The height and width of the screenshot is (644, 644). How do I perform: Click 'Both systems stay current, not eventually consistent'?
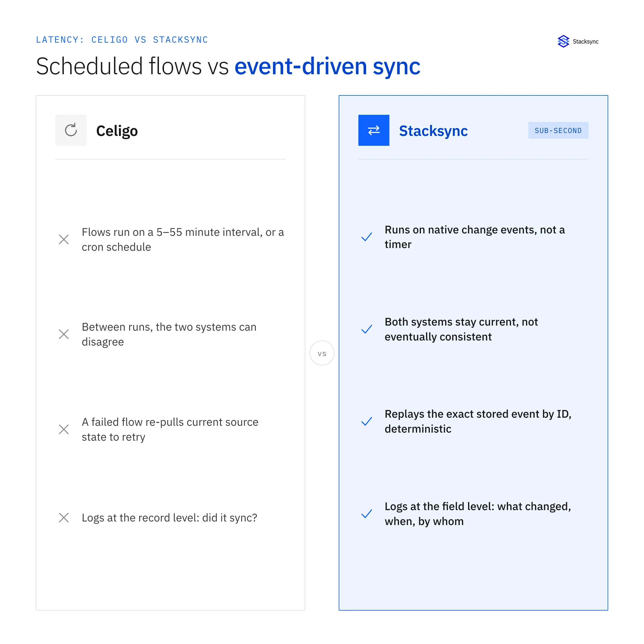[x=461, y=329]
